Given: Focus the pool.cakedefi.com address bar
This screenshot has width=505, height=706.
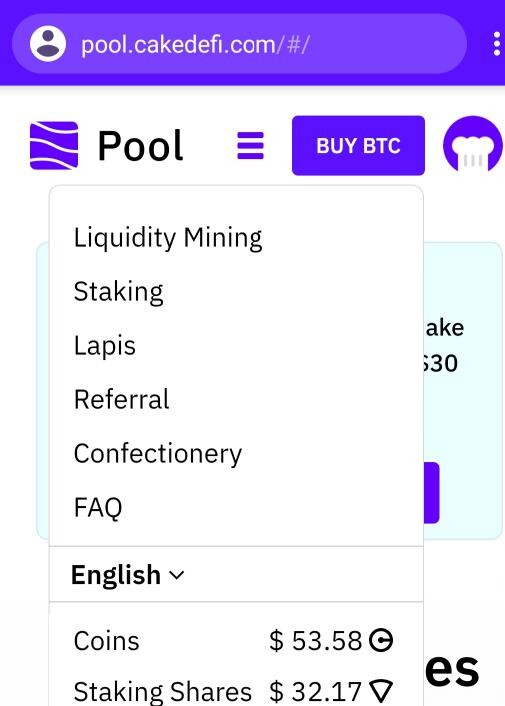Looking at the screenshot, I should [x=239, y=44].
